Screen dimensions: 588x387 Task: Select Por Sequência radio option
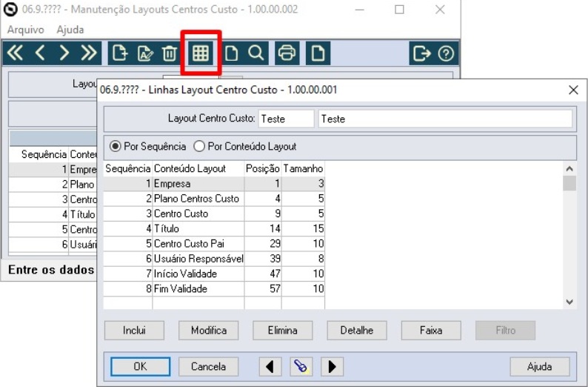click(x=147, y=146)
